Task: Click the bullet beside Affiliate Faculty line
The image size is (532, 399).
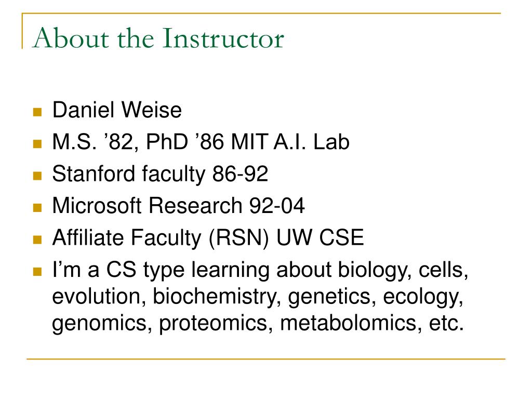Action: 37,240
